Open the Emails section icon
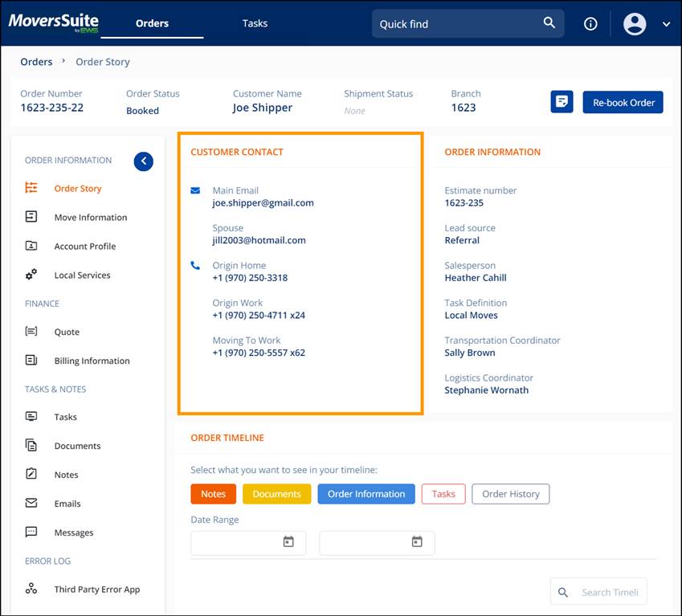The image size is (682, 616). pyautogui.click(x=31, y=504)
